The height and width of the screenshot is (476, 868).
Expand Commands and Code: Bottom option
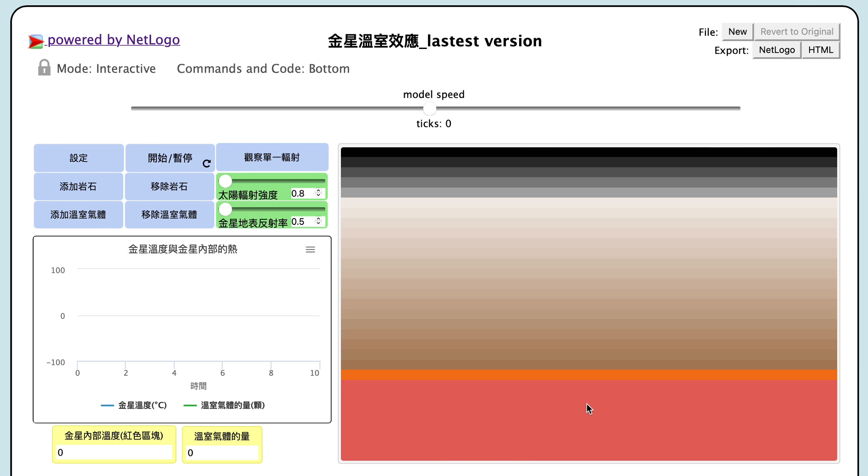(x=263, y=69)
